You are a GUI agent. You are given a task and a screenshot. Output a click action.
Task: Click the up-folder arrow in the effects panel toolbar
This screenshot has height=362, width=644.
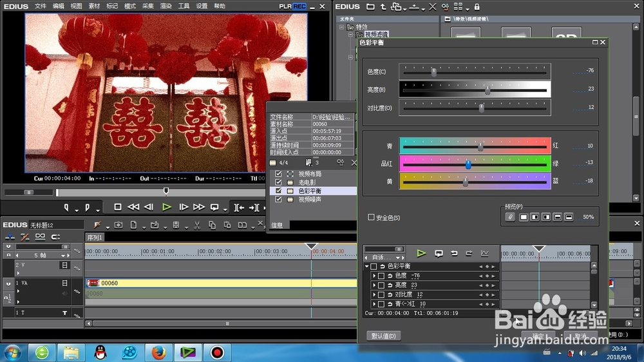point(383,6)
